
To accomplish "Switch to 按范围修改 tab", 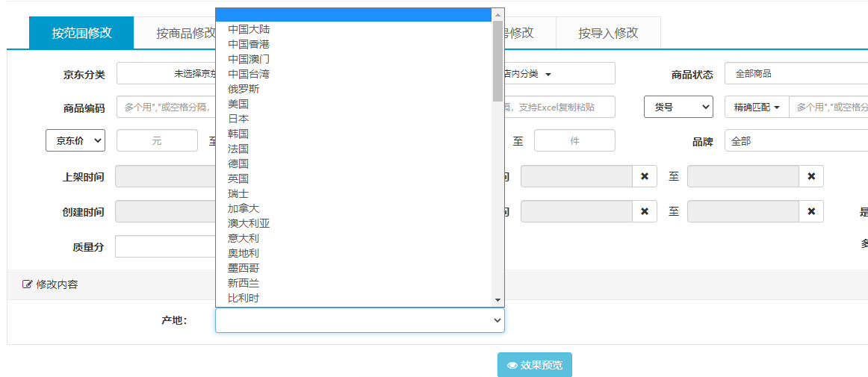I will click(x=81, y=33).
